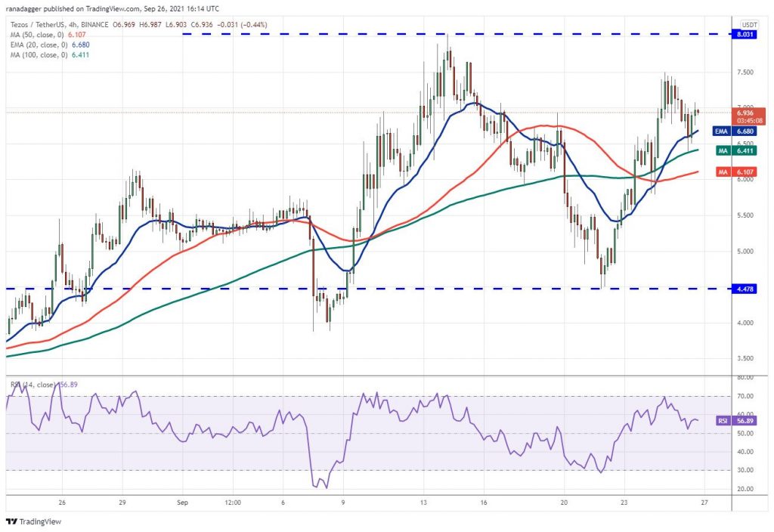Click the TradingView logo icon
This screenshot has width=774, height=532.
11,521
